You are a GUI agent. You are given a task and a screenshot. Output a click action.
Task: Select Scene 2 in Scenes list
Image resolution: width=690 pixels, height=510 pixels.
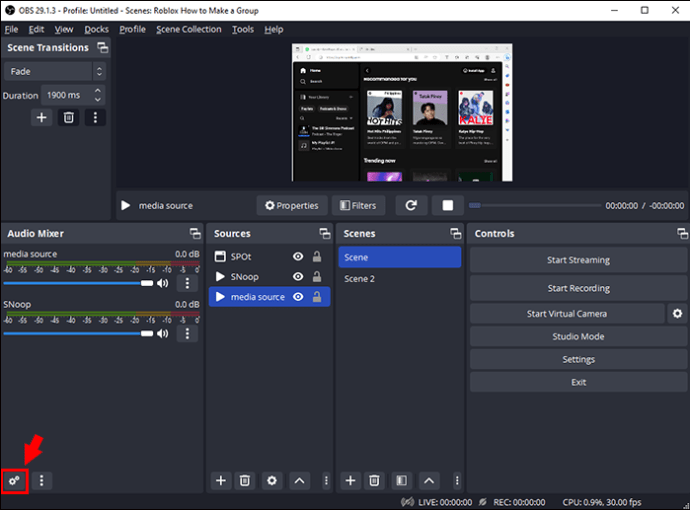pyautogui.click(x=400, y=279)
